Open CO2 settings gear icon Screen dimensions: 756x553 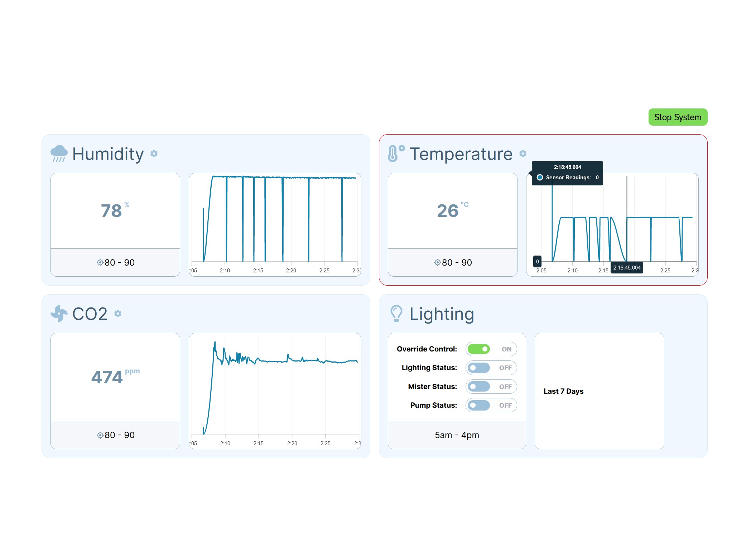118,314
